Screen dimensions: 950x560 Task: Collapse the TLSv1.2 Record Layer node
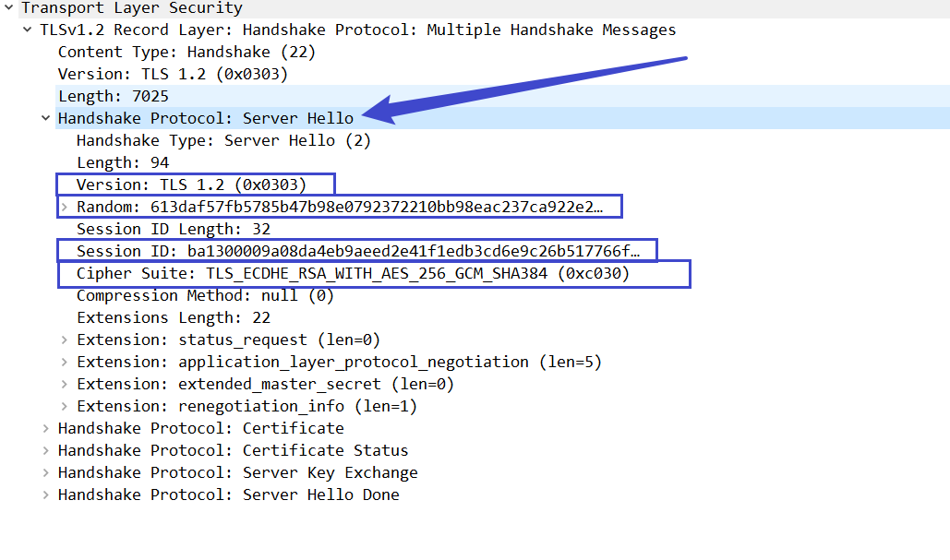[28, 30]
